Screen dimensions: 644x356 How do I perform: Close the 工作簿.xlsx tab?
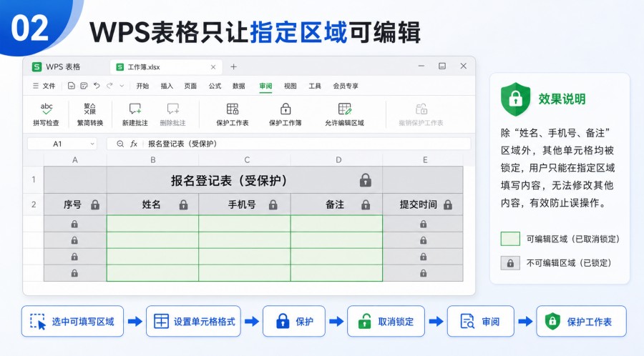[213, 67]
